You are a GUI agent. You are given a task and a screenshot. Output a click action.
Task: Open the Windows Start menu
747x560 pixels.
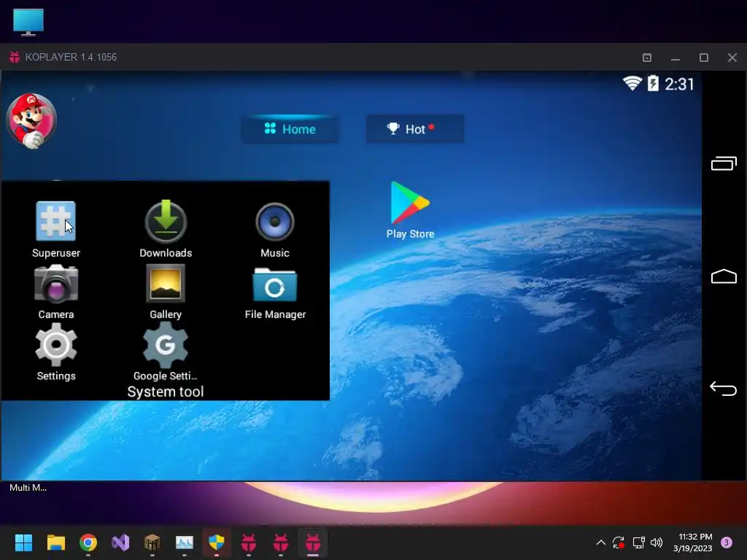click(x=23, y=542)
